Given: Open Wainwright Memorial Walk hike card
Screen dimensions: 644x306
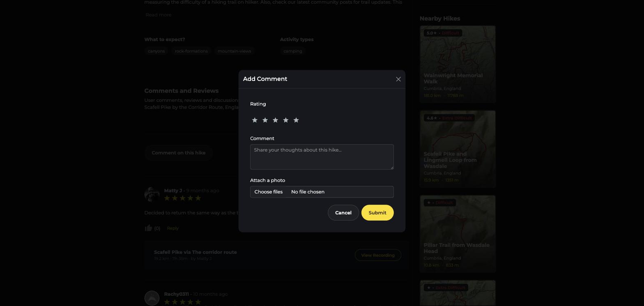Looking at the screenshot, I should (x=458, y=64).
